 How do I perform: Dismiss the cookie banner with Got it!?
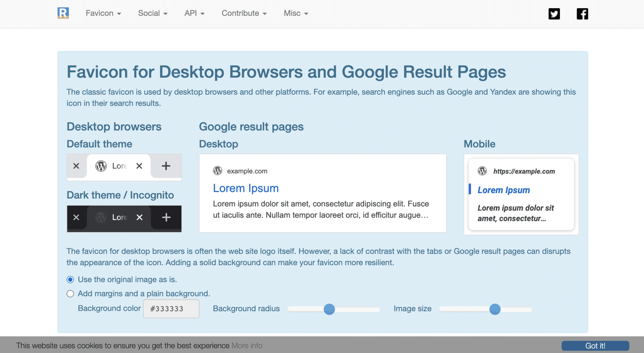click(595, 345)
